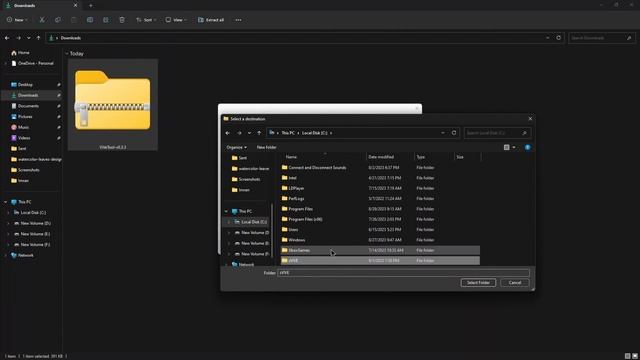The height and width of the screenshot is (360, 640).
Task: Open recent locations dropdown in destination dialog
Action: tap(249, 133)
